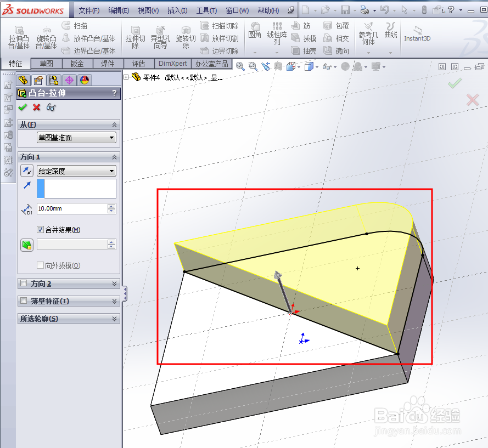Open the DisplayManager color ball tab

[85, 80]
